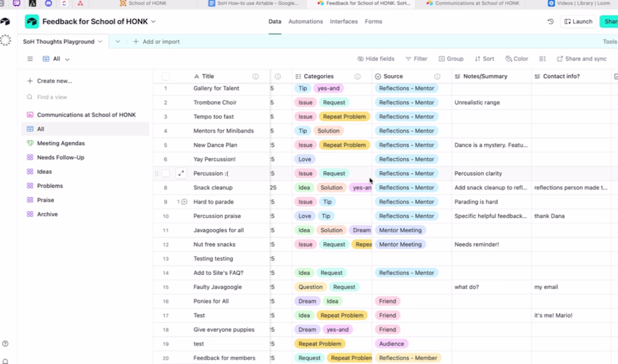Open the Color option
Screen dimensions: 618x364
pos(517,58)
